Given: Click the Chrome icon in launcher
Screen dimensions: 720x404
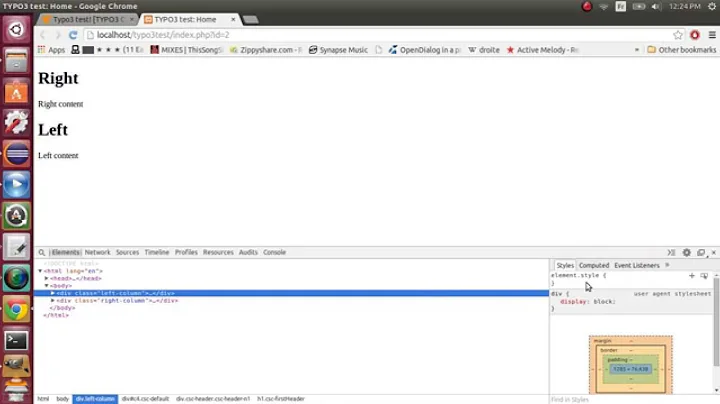Looking at the screenshot, I should click(x=16, y=309).
